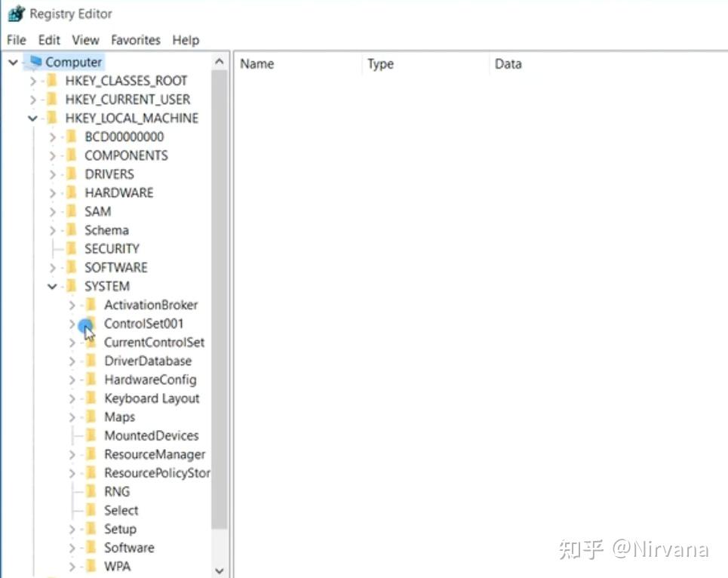Click the MountedDevices key folder icon
728x578 pixels.
coord(89,435)
